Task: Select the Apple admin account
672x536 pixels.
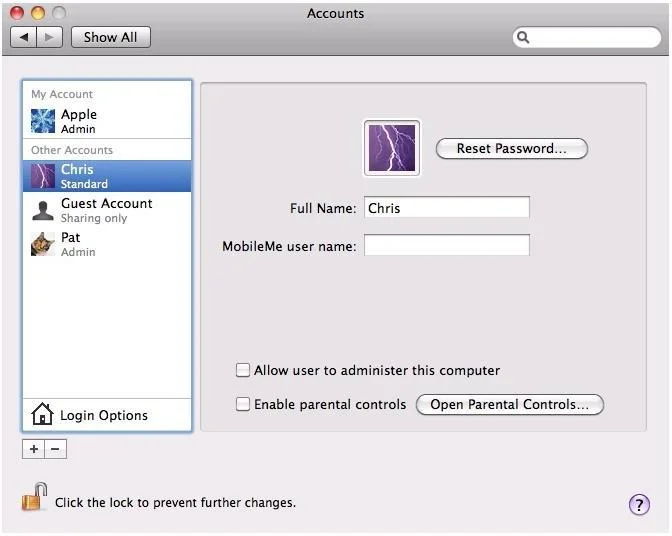Action: tap(107, 121)
